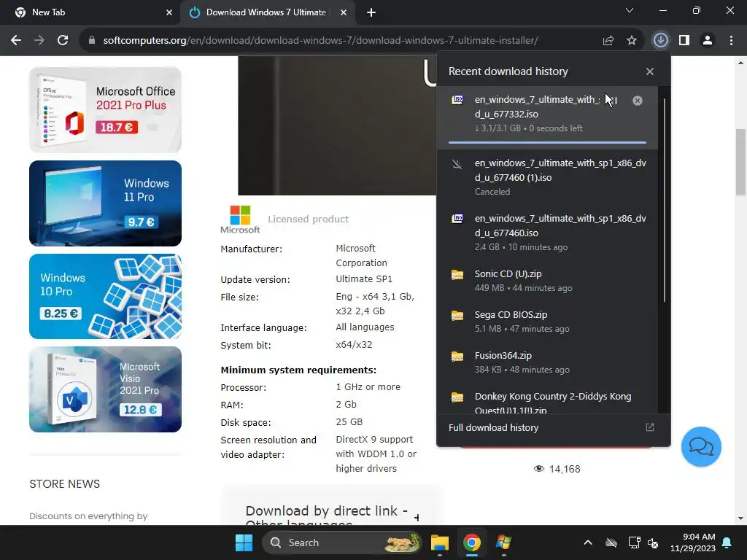
Task: Open the Chrome three-dot menu
Action: (x=731, y=41)
